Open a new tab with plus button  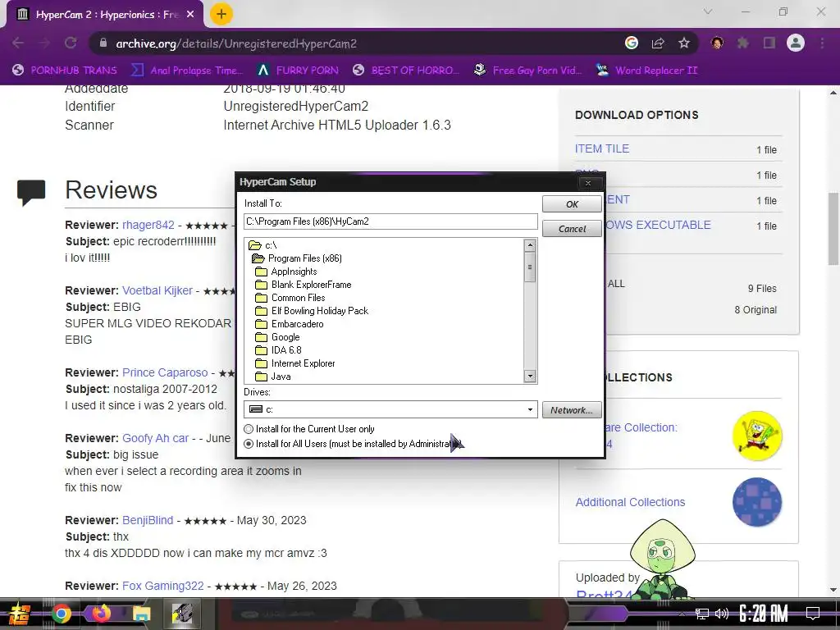pos(221,14)
